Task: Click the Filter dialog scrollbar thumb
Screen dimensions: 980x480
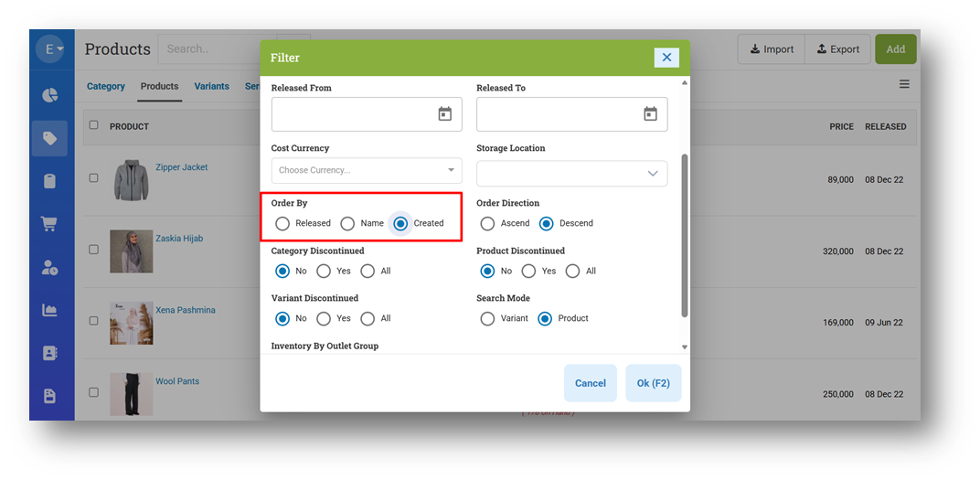Action: click(x=685, y=235)
